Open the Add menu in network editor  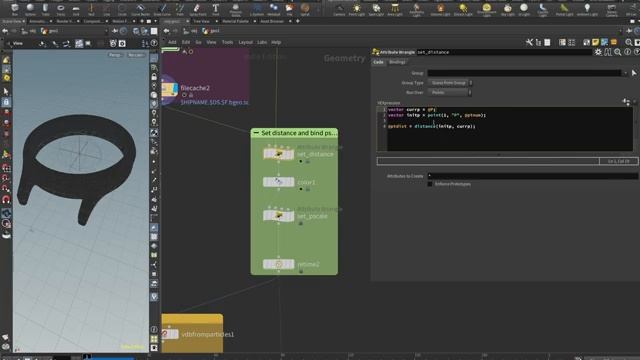(x=172, y=42)
